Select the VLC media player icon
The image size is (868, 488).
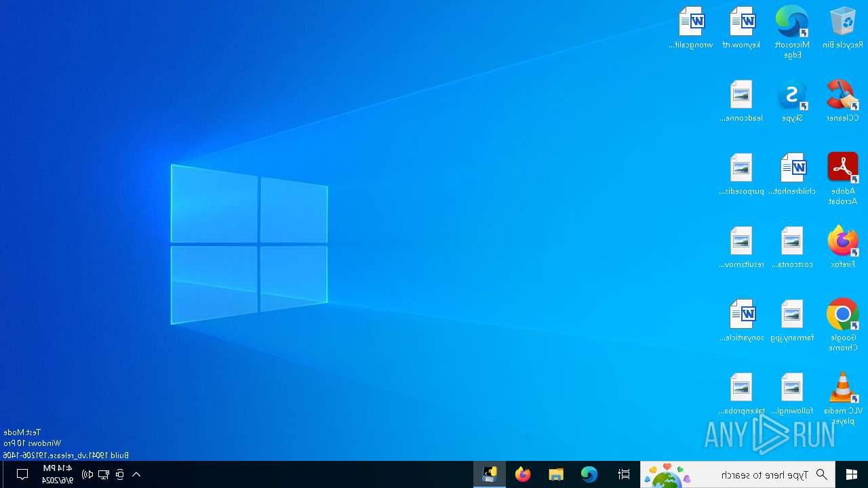pyautogui.click(x=842, y=399)
